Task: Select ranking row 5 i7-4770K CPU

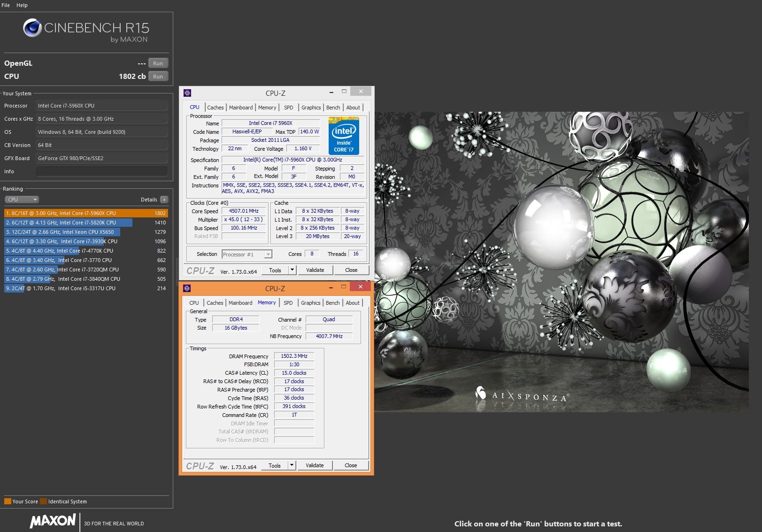Action: (86, 251)
